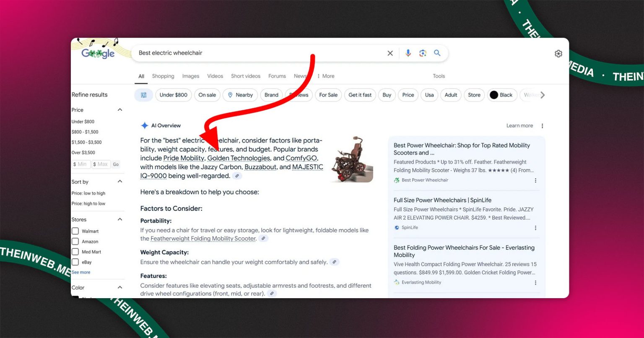Click the For Sale filter chip

328,95
